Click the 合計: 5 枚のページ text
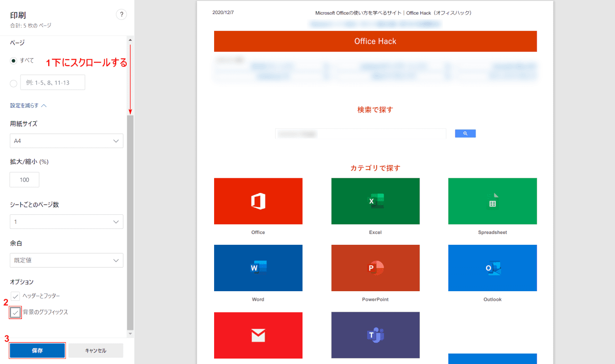615x364 pixels. point(31,25)
